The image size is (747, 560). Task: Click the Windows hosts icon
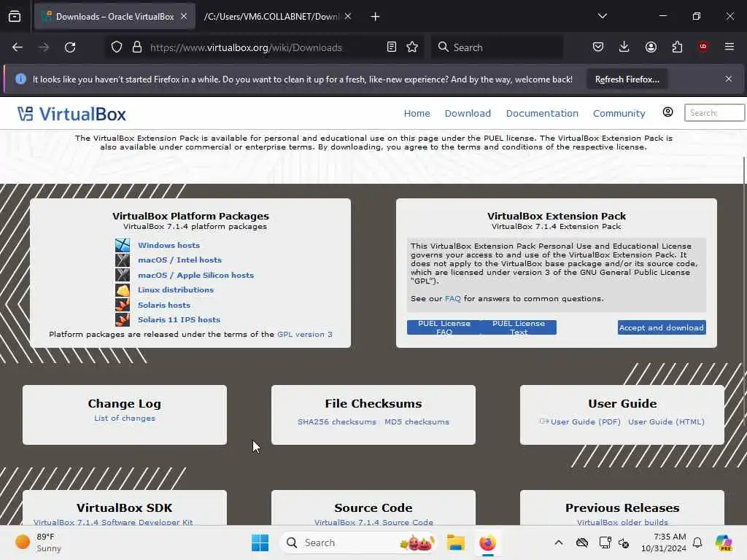coord(123,245)
